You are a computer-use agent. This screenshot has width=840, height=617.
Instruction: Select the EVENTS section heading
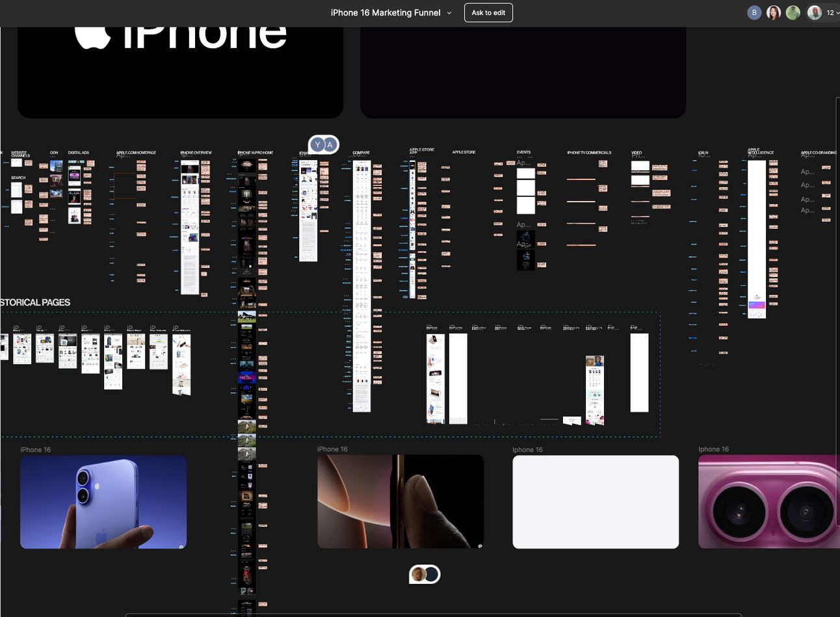pyautogui.click(x=523, y=152)
